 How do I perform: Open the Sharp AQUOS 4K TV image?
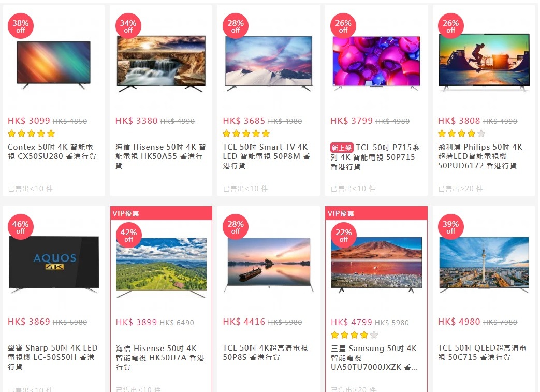click(54, 264)
